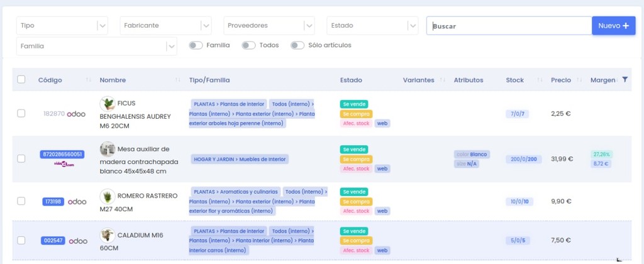This screenshot has height=264, width=644.
Task: Open CALADIUM M16 product thumbnail
Action: click(108, 236)
